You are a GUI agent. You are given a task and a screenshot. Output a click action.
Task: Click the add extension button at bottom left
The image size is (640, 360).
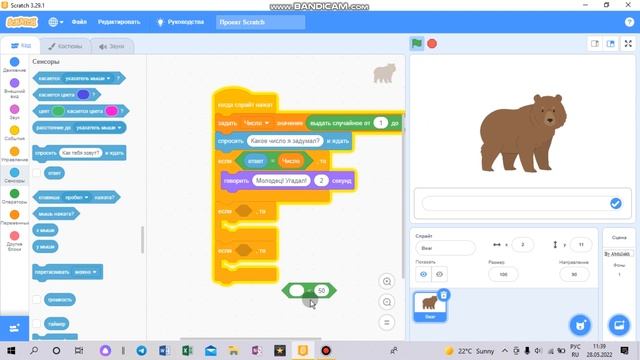click(14, 328)
